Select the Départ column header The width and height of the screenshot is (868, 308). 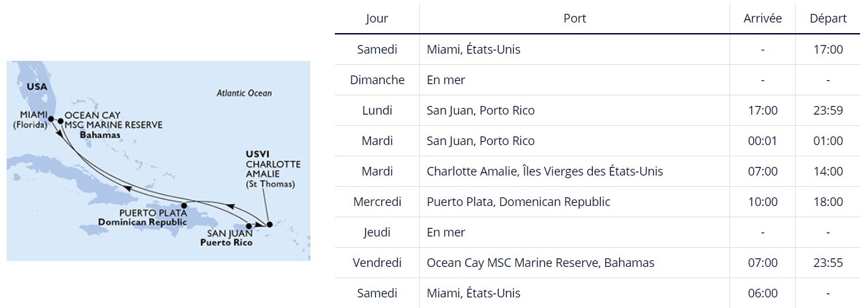click(x=828, y=19)
